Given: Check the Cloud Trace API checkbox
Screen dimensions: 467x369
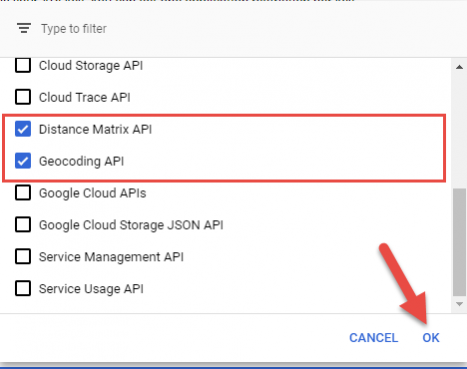Looking at the screenshot, I should point(23,97).
